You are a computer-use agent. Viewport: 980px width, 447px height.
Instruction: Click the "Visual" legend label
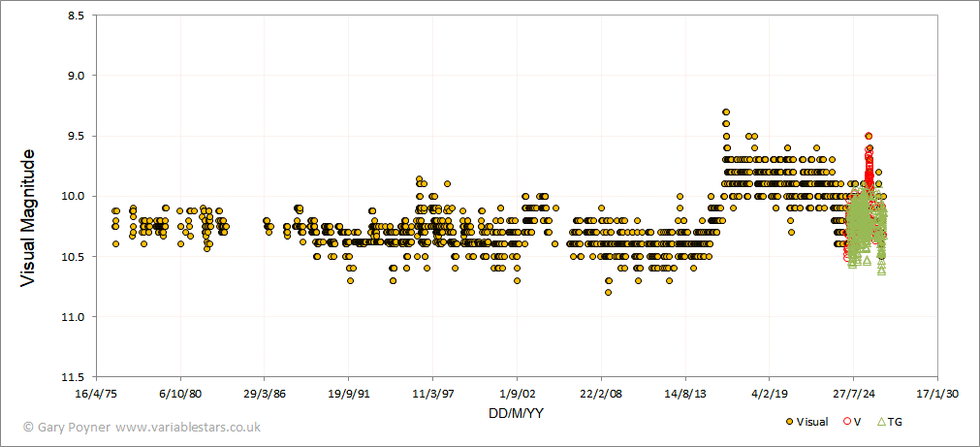click(x=812, y=422)
